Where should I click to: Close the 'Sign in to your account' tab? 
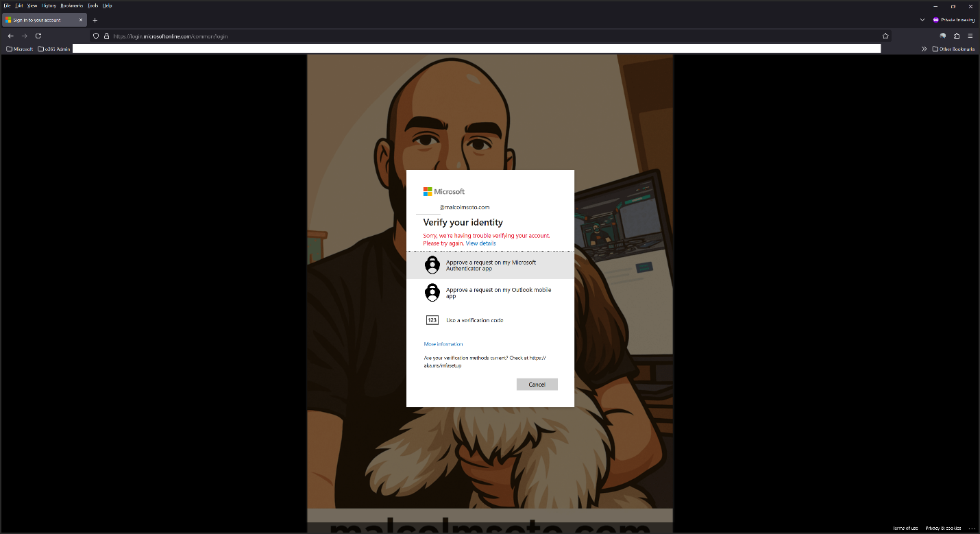click(81, 20)
